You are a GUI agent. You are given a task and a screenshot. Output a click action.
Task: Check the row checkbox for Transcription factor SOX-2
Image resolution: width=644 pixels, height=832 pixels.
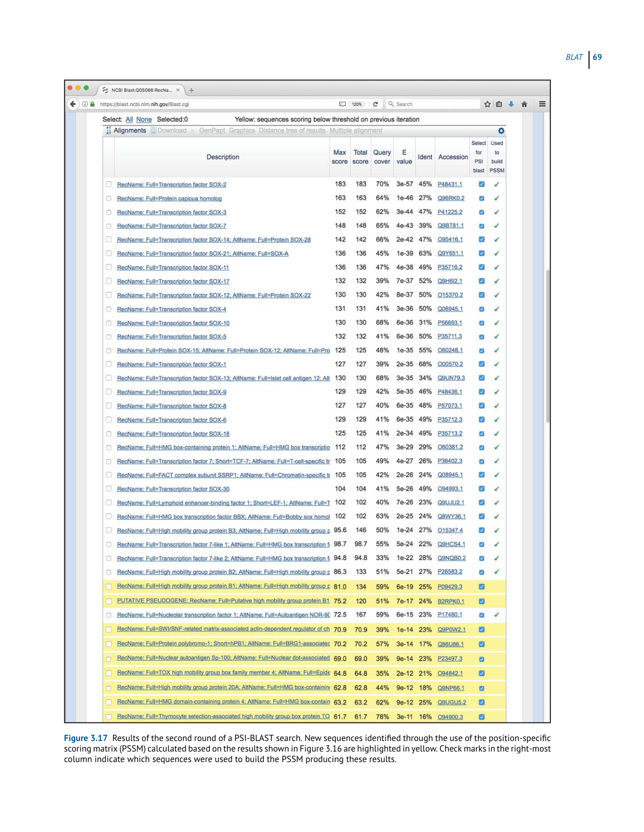pos(109,185)
